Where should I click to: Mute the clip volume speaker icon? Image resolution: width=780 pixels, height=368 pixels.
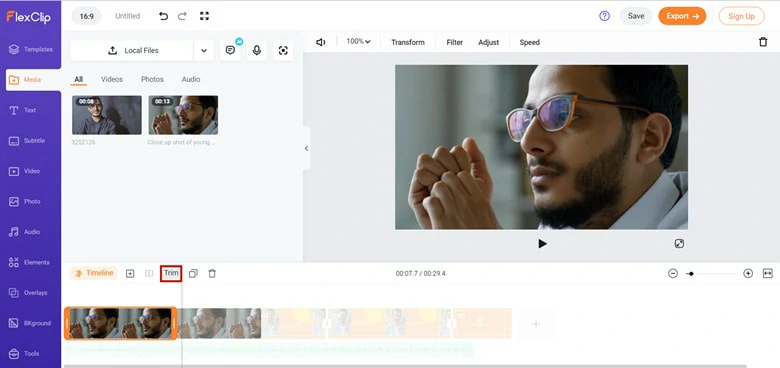tap(321, 42)
